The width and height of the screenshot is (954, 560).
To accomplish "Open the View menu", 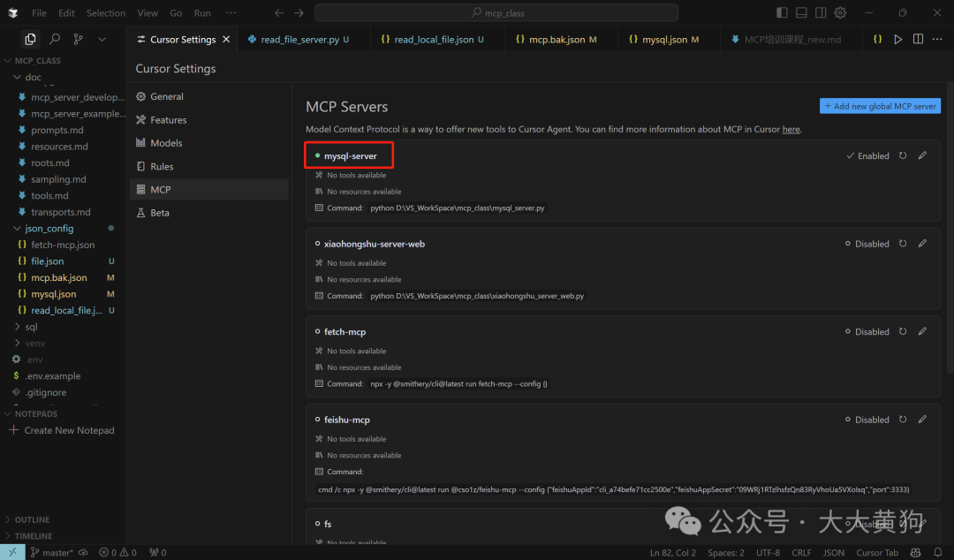I will pos(148,12).
